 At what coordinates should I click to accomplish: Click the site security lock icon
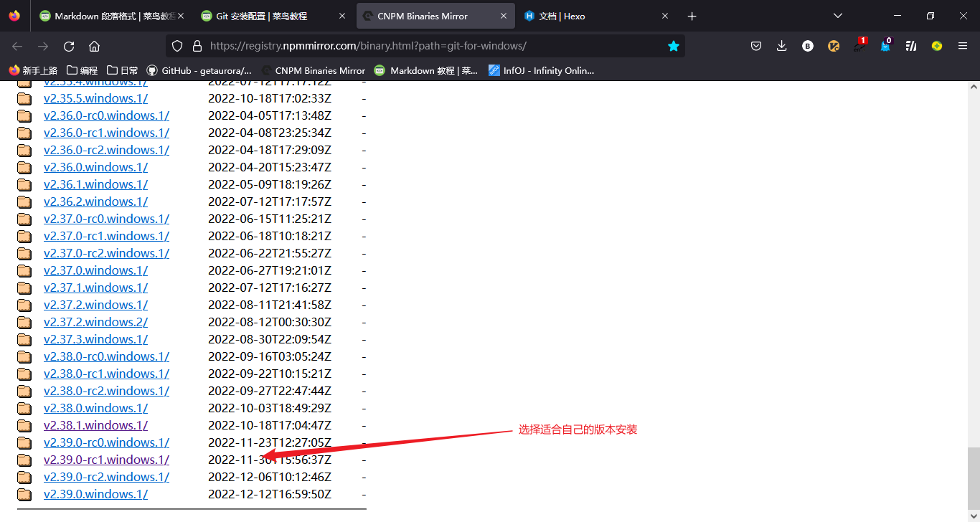click(197, 46)
